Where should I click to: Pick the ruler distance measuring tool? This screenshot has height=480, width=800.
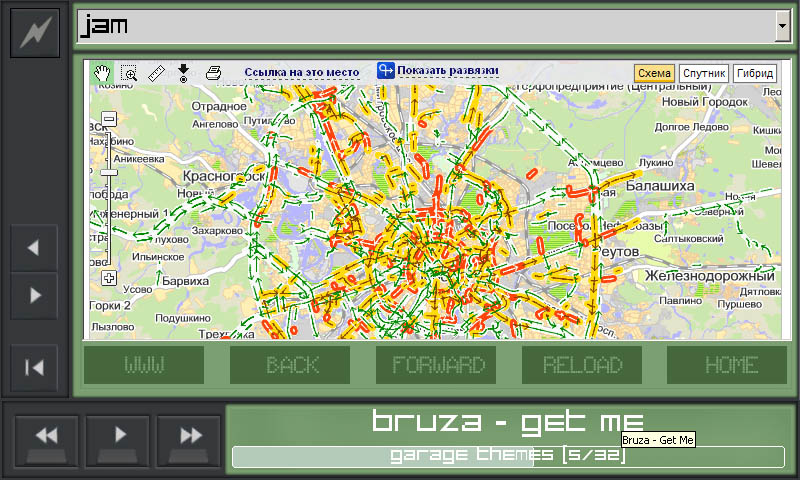pyautogui.click(x=156, y=72)
